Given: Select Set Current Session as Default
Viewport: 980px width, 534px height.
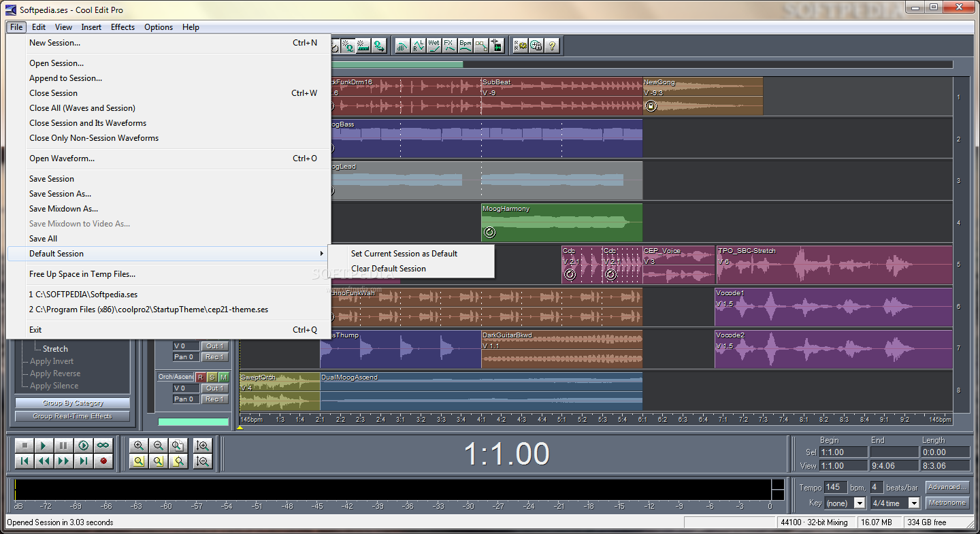Looking at the screenshot, I should pyautogui.click(x=411, y=254).
